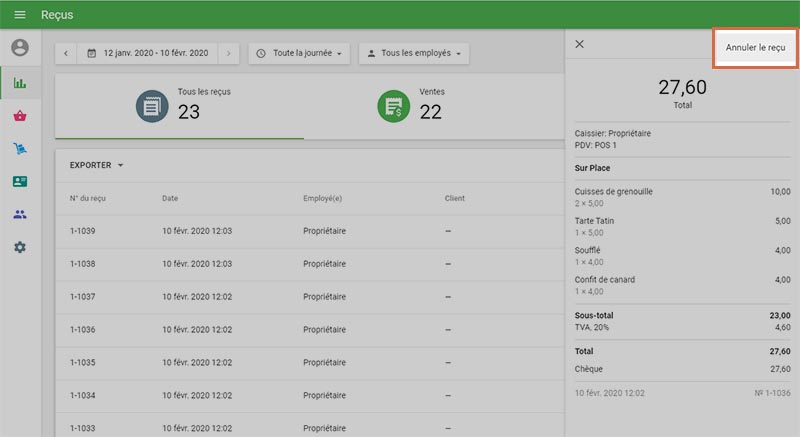Go to next date period arrow

(229, 53)
